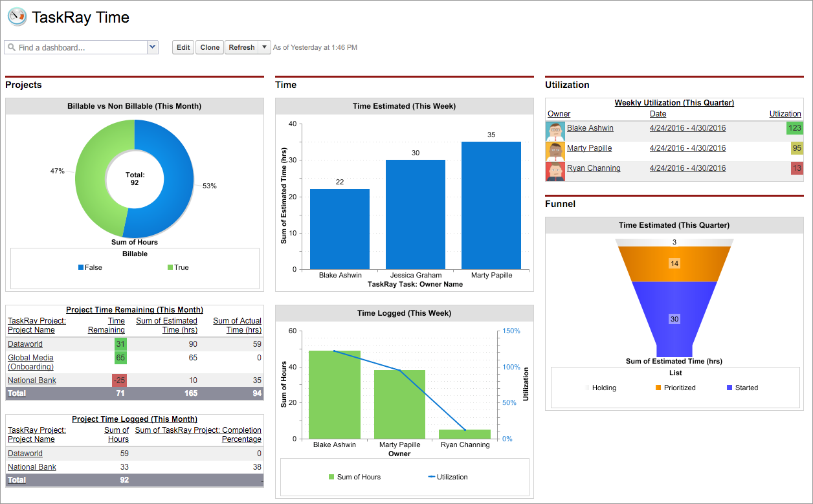The height and width of the screenshot is (504, 813).
Task: Click Marty Papille's green bar in Time Logged
Action: (399, 404)
